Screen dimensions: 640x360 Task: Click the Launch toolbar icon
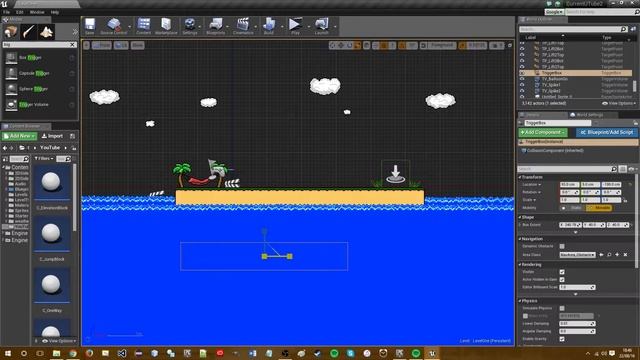[x=322, y=26]
